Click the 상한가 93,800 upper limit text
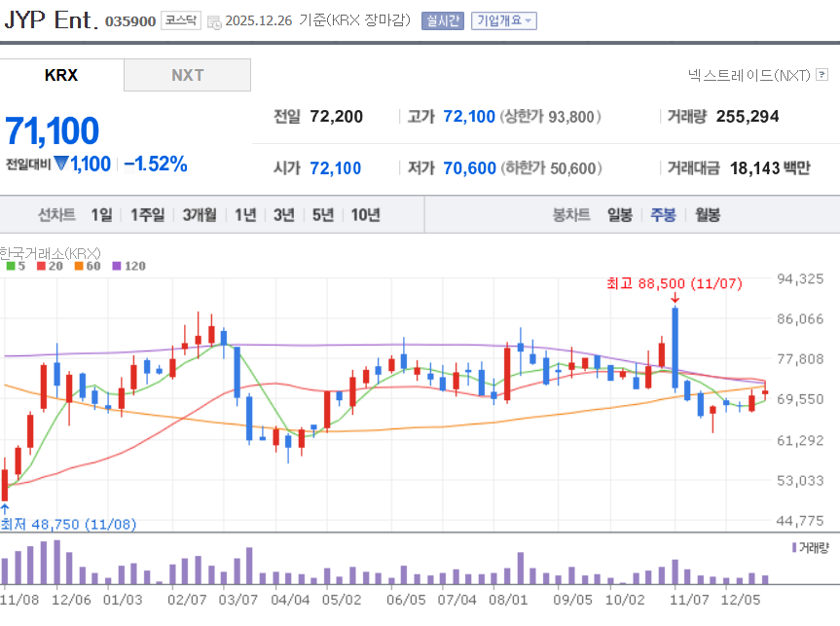This screenshot has width=840, height=626. point(550,116)
